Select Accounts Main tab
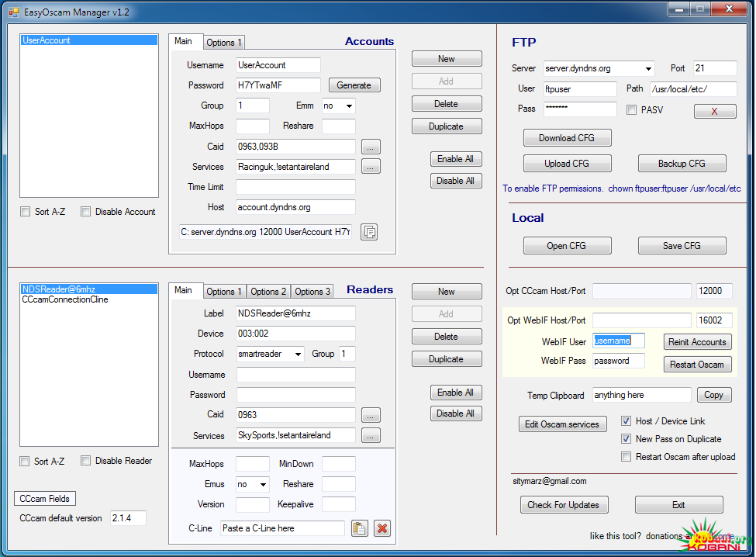 click(x=183, y=41)
